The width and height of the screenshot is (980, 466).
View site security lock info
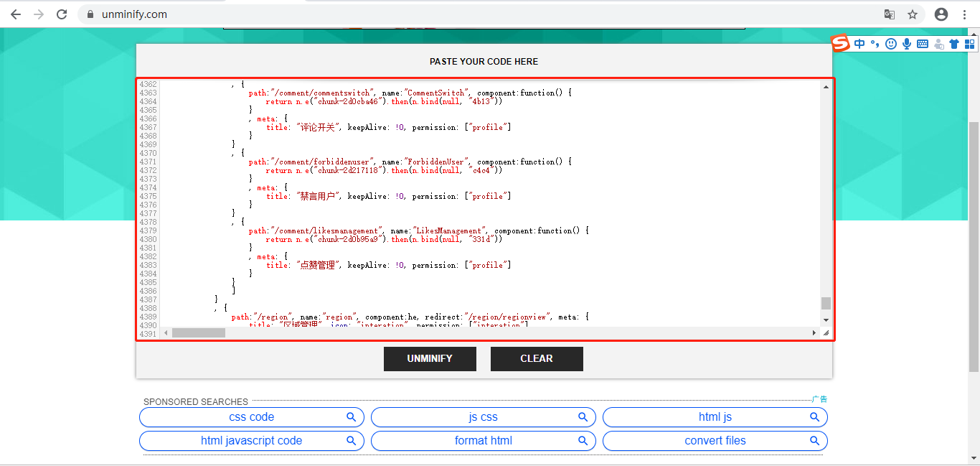point(90,14)
